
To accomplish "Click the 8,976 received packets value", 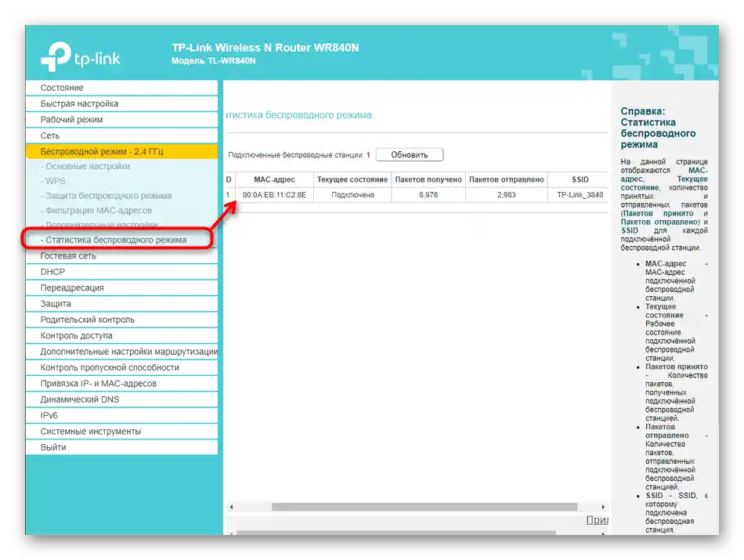I will pyautogui.click(x=428, y=194).
